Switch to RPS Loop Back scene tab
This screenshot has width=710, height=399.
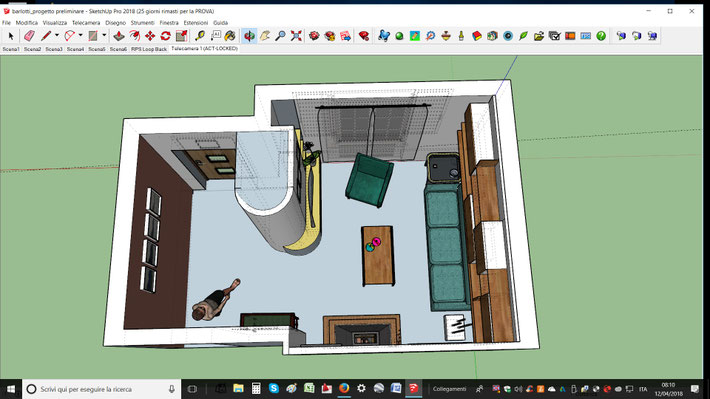[149, 49]
